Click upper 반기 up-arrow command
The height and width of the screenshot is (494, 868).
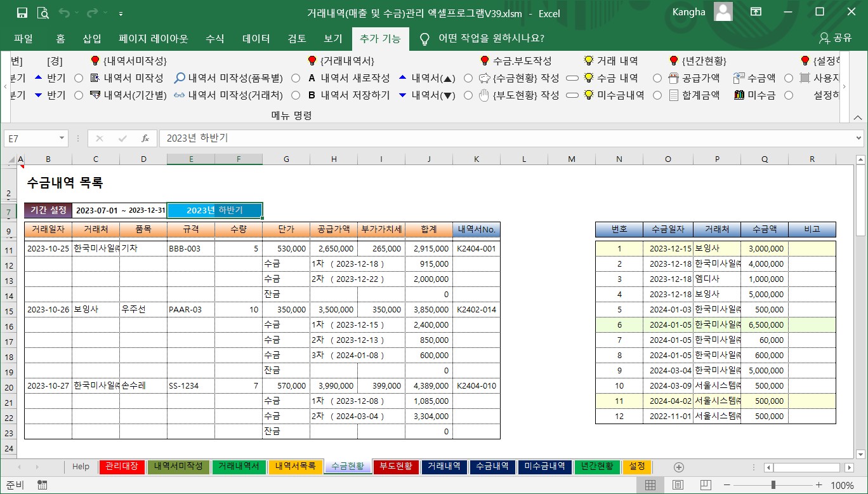click(x=49, y=78)
